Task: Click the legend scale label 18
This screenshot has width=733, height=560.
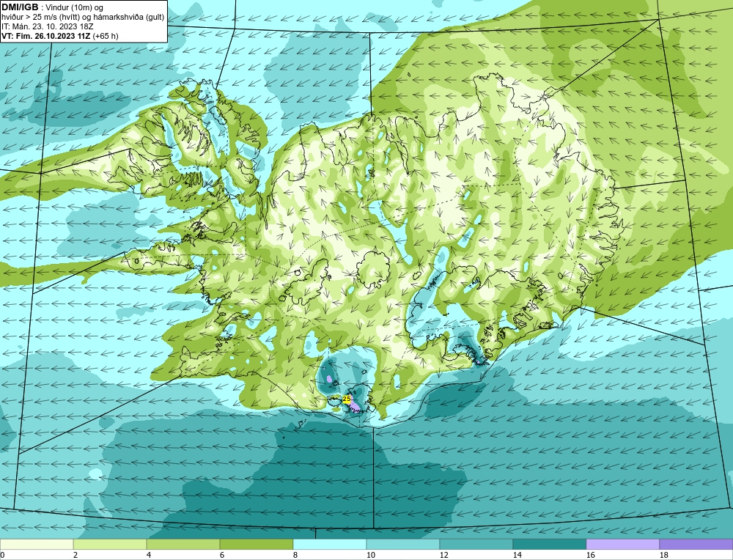Action: [664, 555]
